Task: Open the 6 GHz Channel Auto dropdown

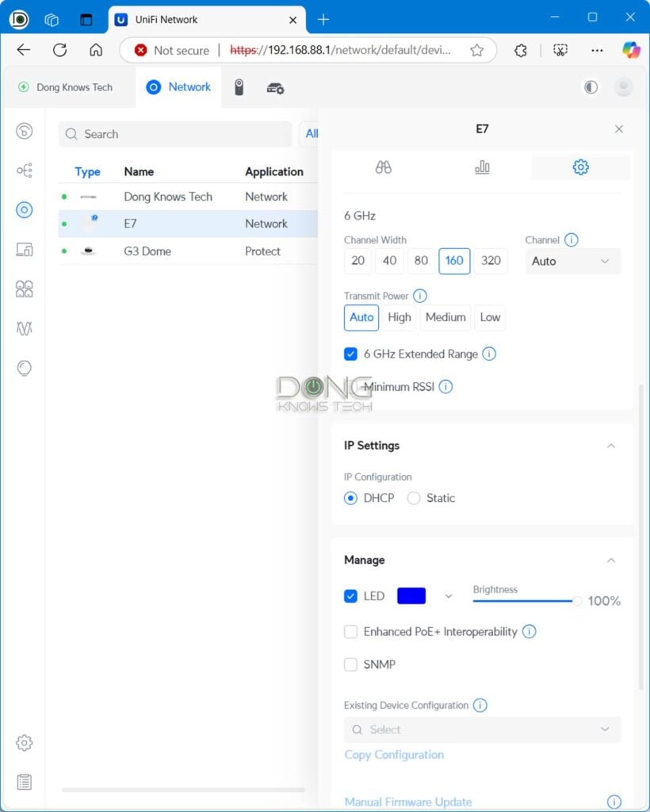Action: point(572,261)
